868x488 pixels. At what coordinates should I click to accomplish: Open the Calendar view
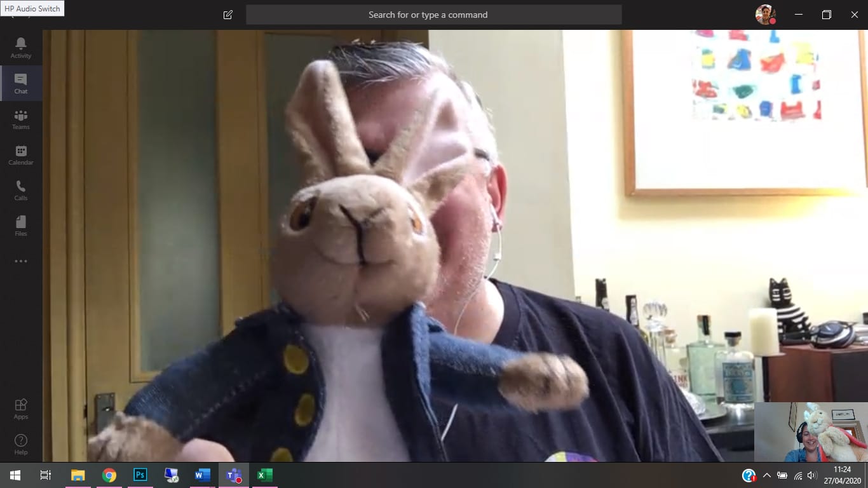point(21,154)
